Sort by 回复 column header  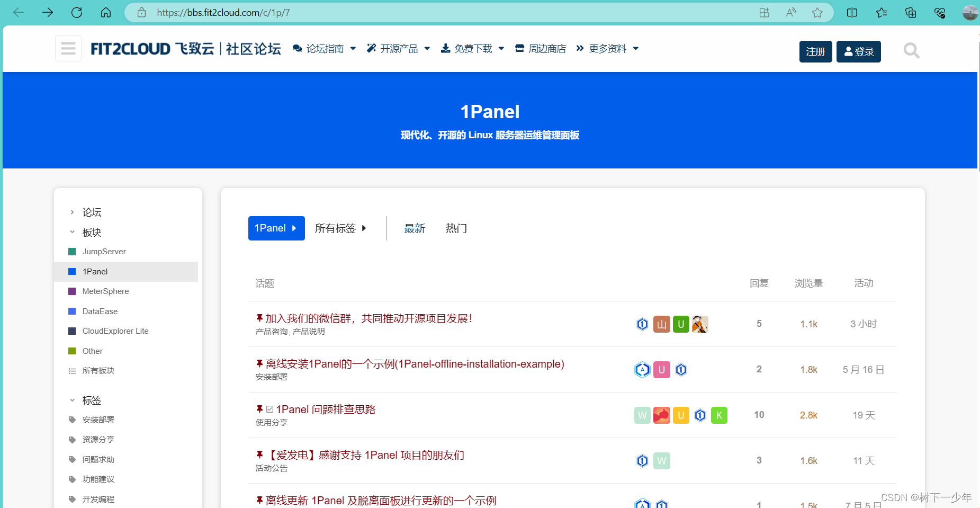click(759, 283)
